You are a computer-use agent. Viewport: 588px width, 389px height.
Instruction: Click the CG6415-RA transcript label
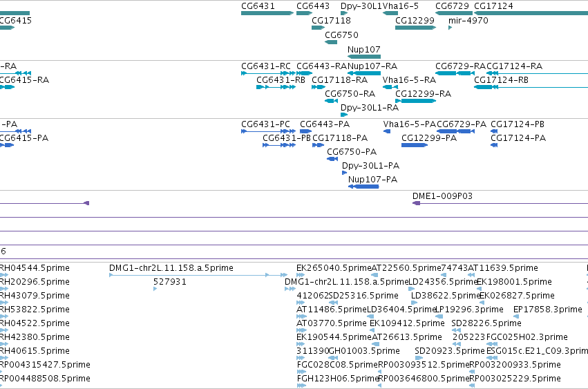24,80
